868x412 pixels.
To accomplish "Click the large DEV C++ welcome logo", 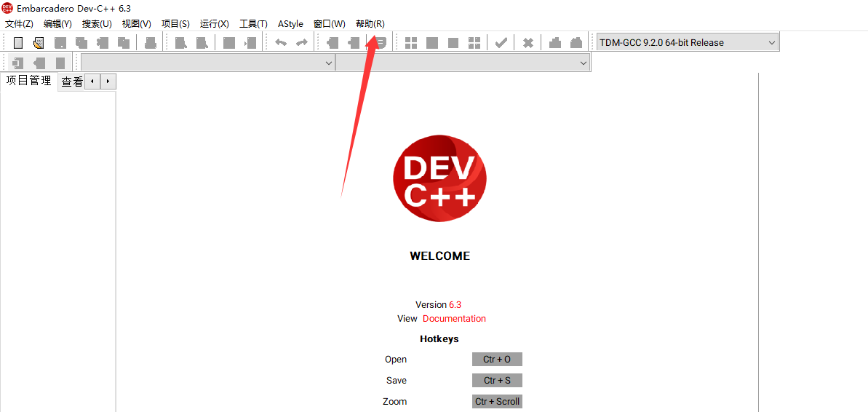I will [440, 178].
